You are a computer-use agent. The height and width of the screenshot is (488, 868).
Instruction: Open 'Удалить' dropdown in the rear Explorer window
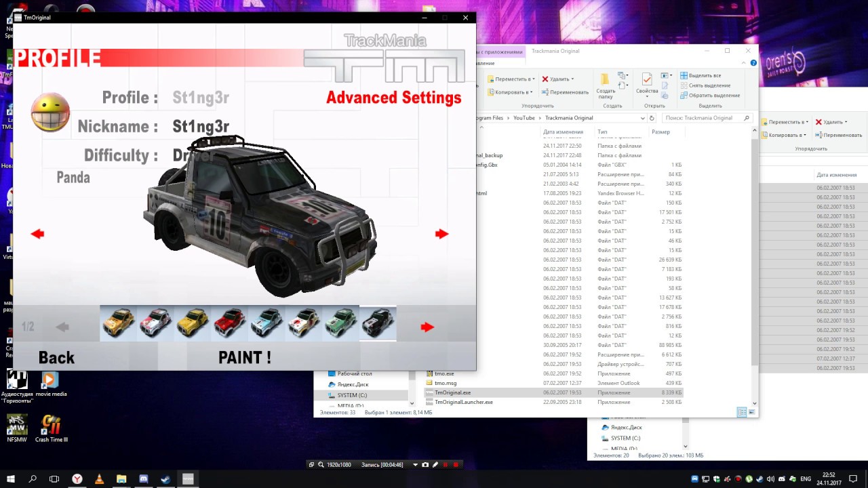click(831, 122)
